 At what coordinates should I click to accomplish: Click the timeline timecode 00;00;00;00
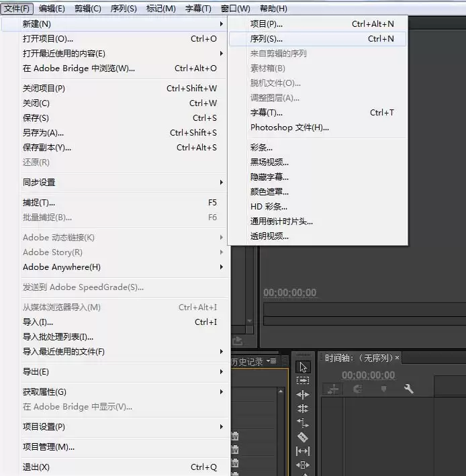(x=368, y=376)
